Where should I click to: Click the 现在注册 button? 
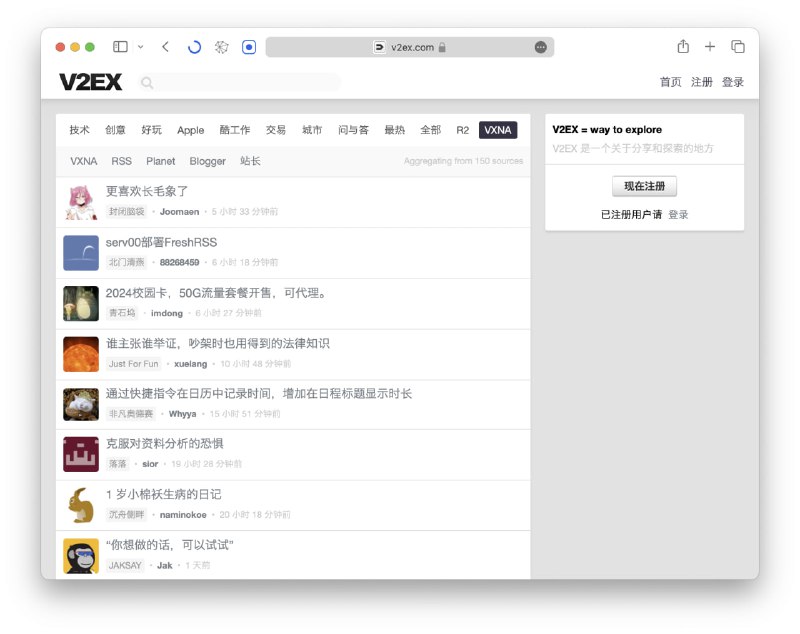coord(642,186)
